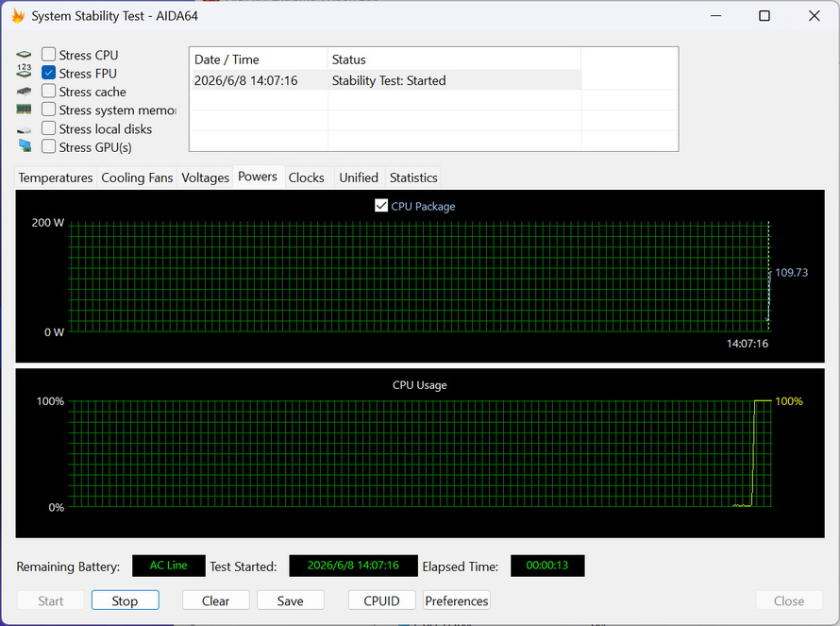Click the CPU Usage graph title
Viewport: 840px width, 626px height.
419,385
